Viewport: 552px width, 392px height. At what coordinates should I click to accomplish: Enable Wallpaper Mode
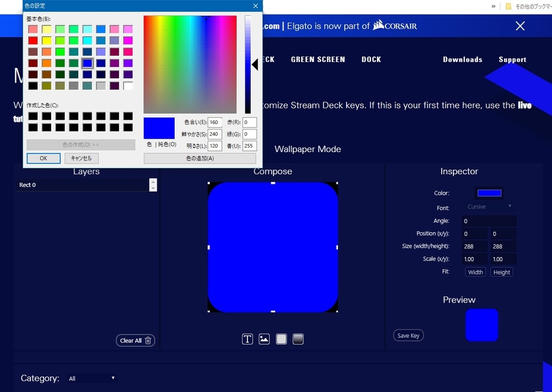[308, 149]
